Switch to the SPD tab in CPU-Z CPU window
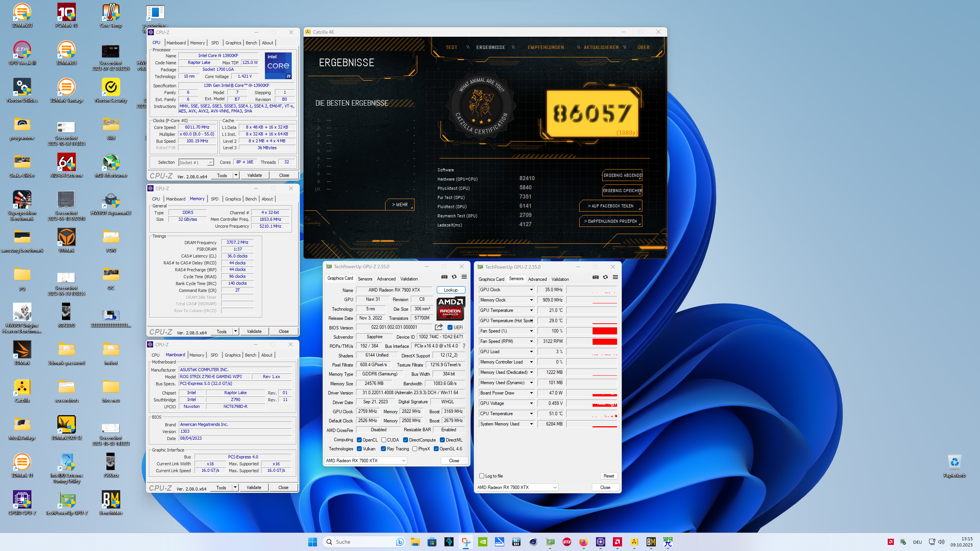 tap(215, 43)
